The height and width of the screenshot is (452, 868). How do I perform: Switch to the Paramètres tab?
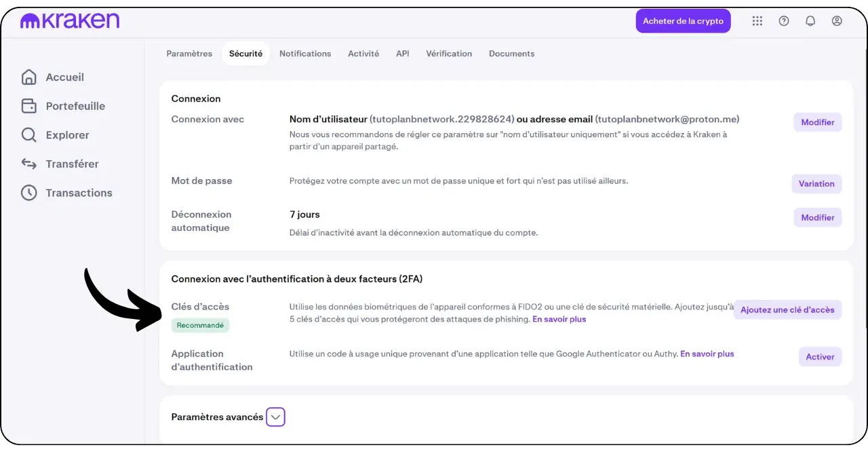pyautogui.click(x=189, y=54)
